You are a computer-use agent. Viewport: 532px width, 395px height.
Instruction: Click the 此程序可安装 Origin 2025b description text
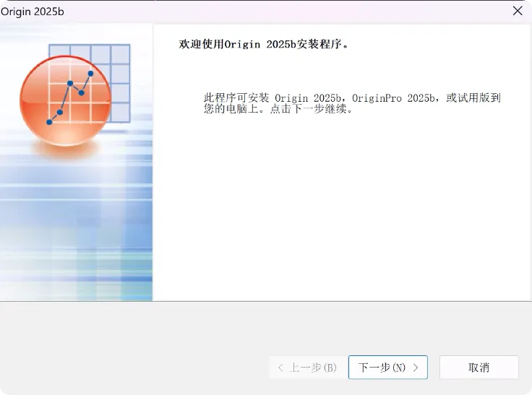pos(352,103)
